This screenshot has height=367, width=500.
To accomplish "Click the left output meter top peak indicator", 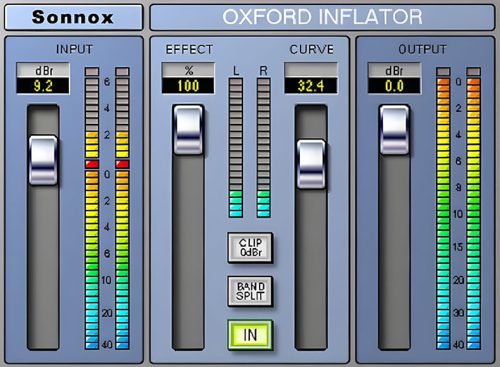I will click(443, 71).
